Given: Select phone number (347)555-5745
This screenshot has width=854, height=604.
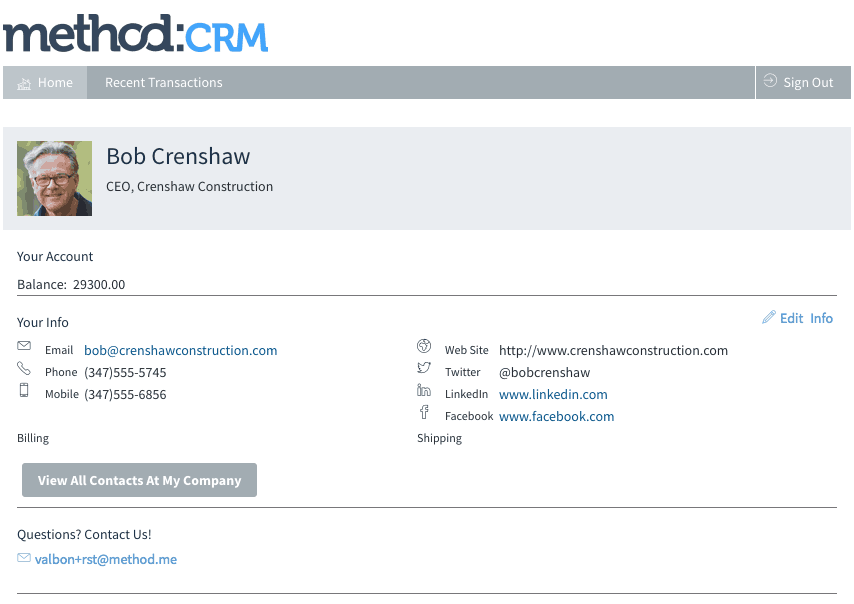Looking at the screenshot, I should pyautogui.click(x=125, y=373).
